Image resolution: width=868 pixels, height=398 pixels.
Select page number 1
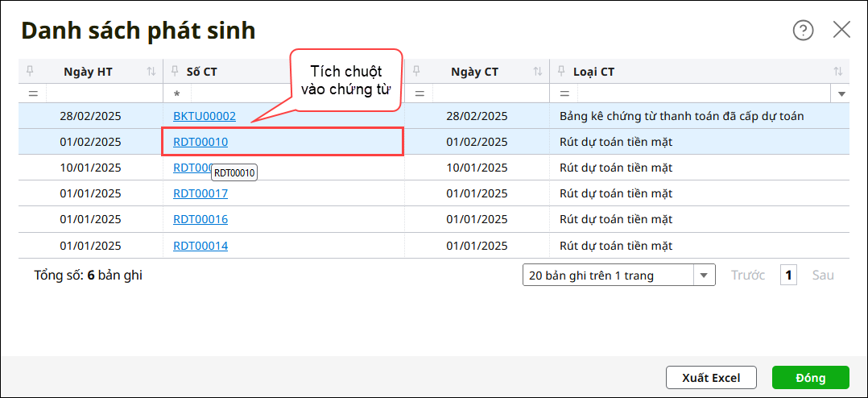pos(788,275)
